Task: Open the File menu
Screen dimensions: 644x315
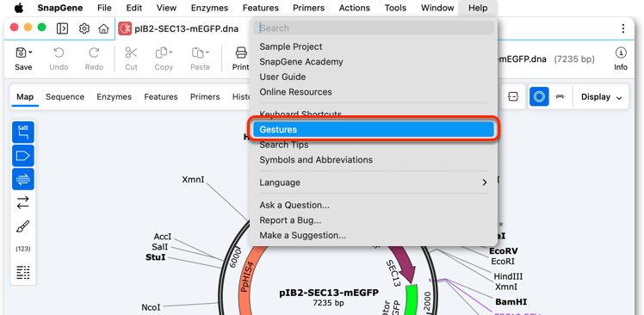Action: point(104,8)
